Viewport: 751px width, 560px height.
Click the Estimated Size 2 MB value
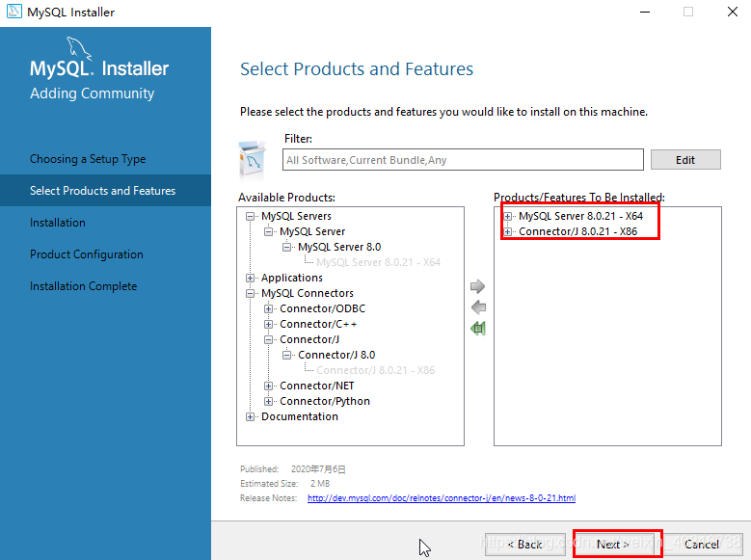click(x=320, y=484)
